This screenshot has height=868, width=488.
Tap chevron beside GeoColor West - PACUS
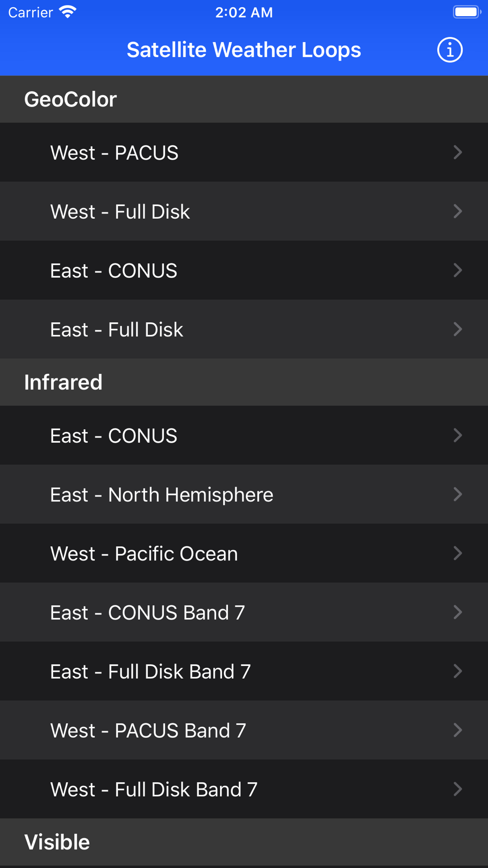click(458, 152)
